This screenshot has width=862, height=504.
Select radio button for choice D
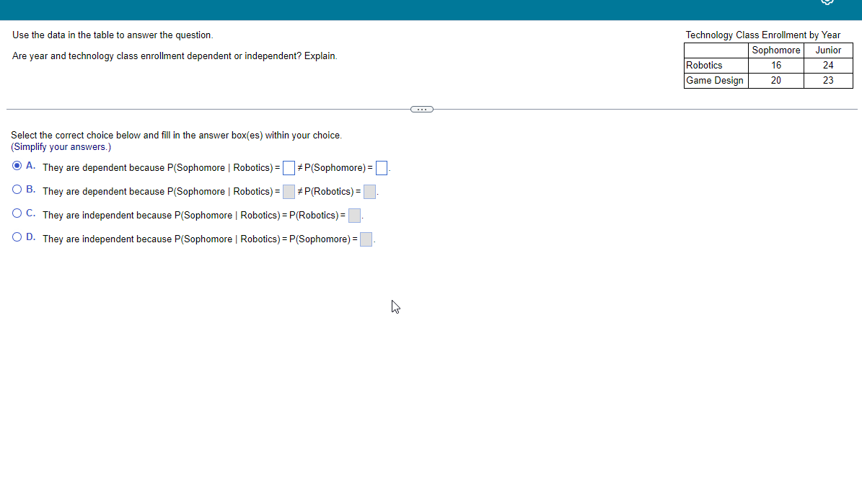click(x=16, y=236)
